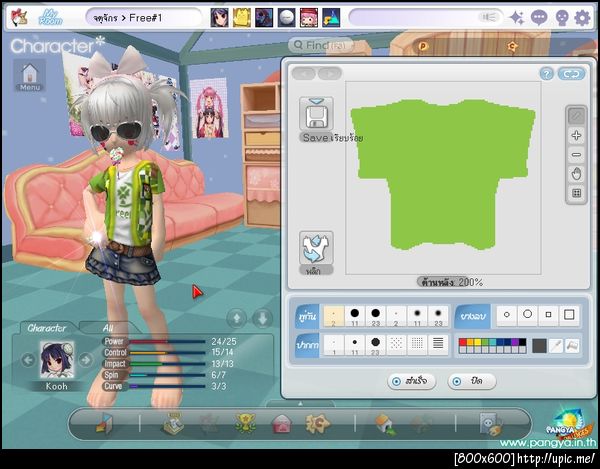This screenshot has width=600, height=469.
Task: Select the scattered dots pattern pen
Action: [396, 345]
